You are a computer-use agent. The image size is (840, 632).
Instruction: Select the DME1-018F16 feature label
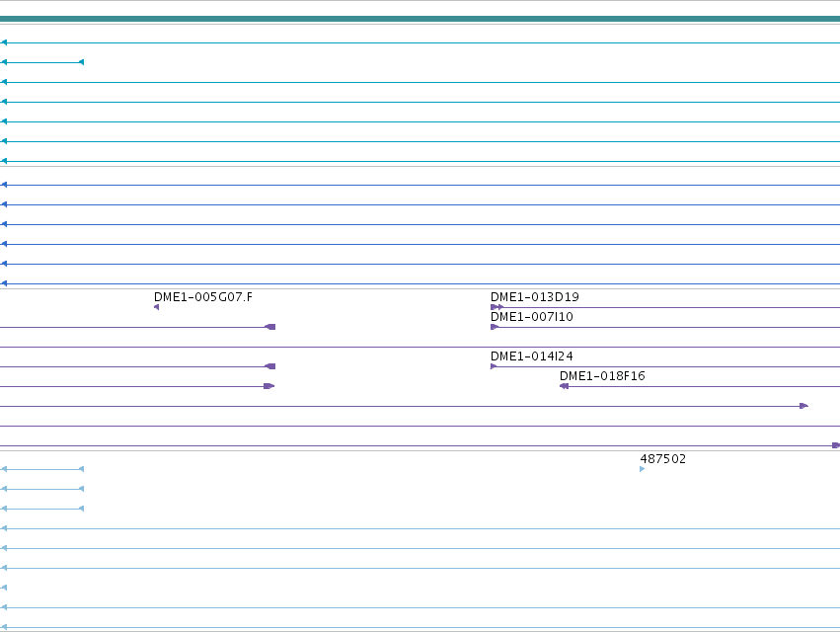(x=602, y=376)
